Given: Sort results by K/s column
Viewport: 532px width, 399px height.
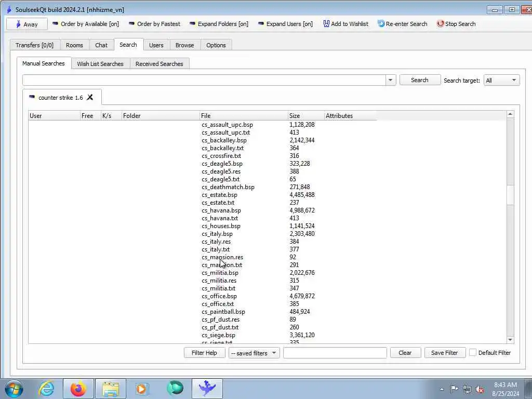Looking at the screenshot, I should coord(111,116).
